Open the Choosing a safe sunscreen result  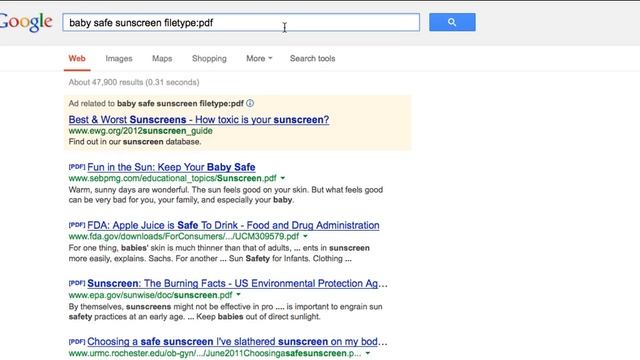(x=237, y=342)
